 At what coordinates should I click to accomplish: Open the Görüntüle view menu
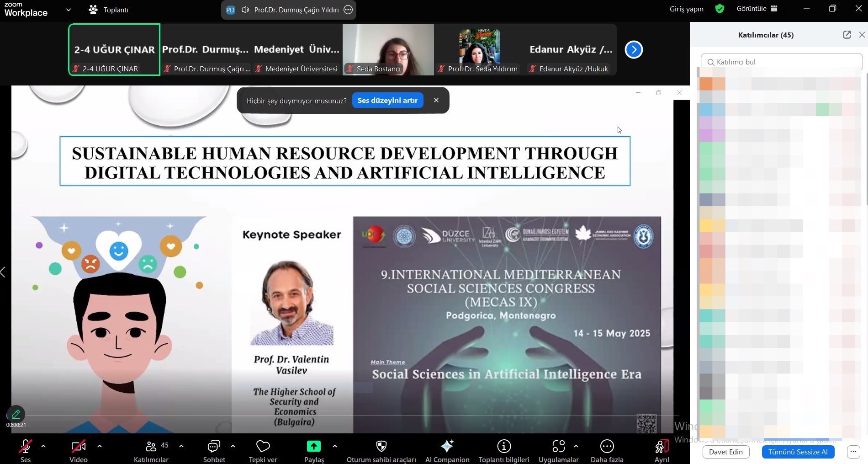(757, 9)
